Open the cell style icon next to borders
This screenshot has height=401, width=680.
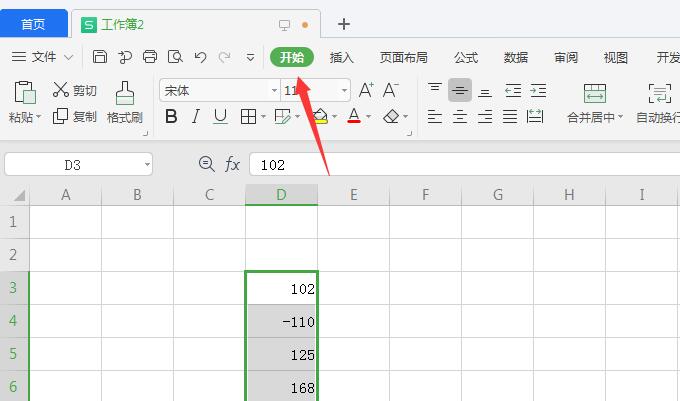(283, 116)
